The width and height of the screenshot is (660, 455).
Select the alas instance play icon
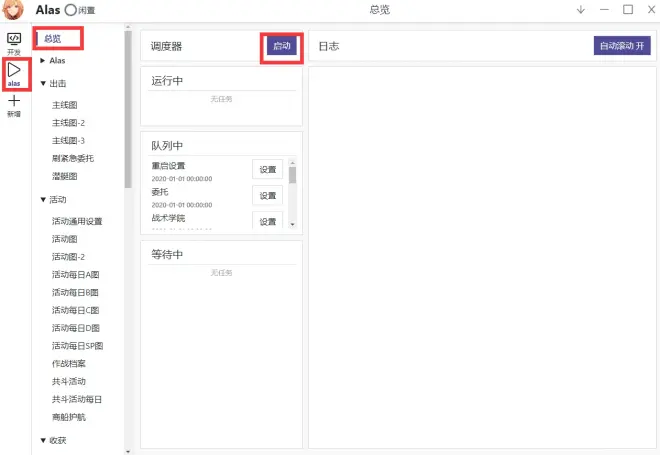pos(14,74)
